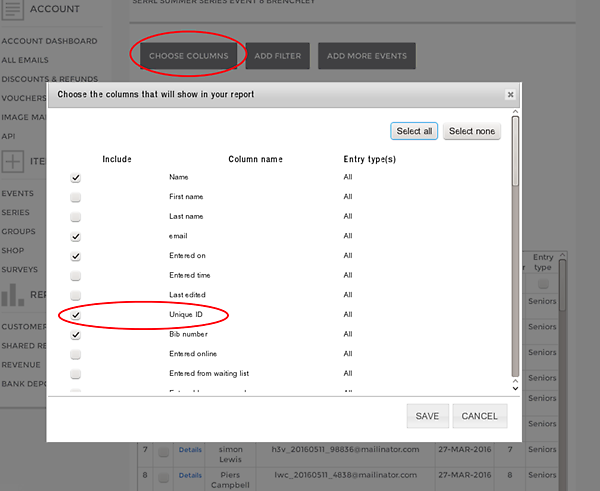Open Revenue in sidebar

[21, 365]
